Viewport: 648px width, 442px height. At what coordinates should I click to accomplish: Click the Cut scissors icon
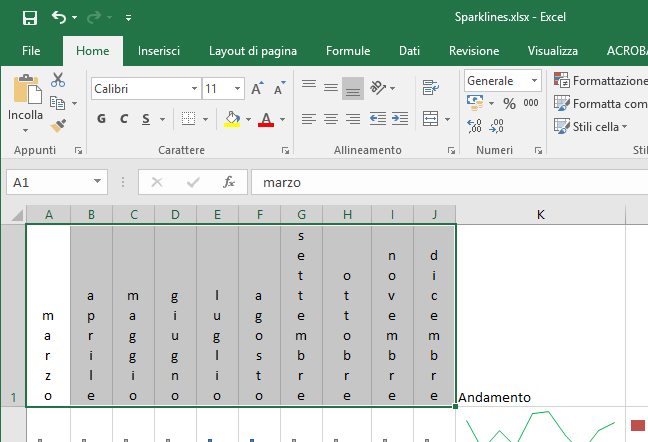click(x=58, y=80)
